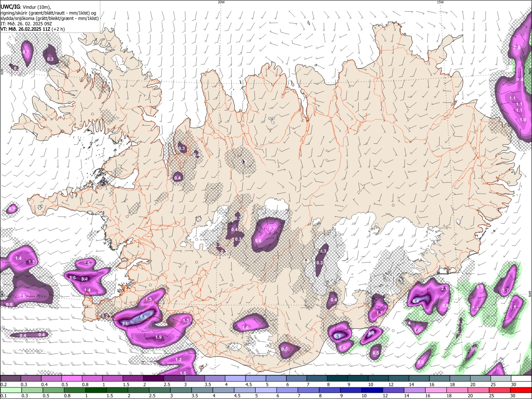Click the dark mauve swatch above 0.2
Image resolution: width=532 pixels, height=399 pixels.
click(10, 379)
